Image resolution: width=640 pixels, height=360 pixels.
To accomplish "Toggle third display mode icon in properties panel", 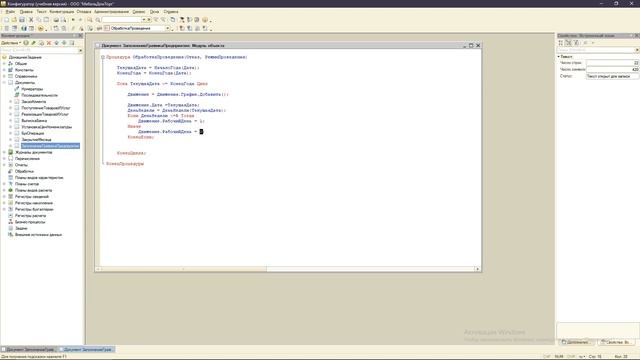I will [576, 42].
